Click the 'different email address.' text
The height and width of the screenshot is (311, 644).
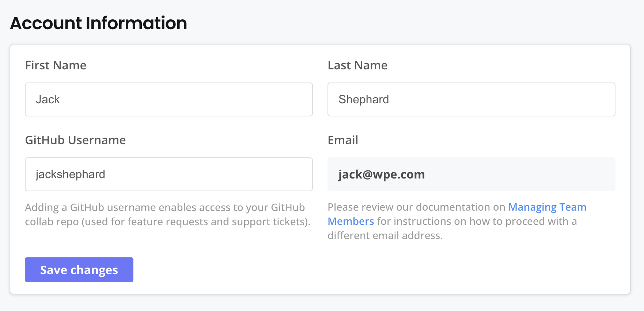(385, 235)
